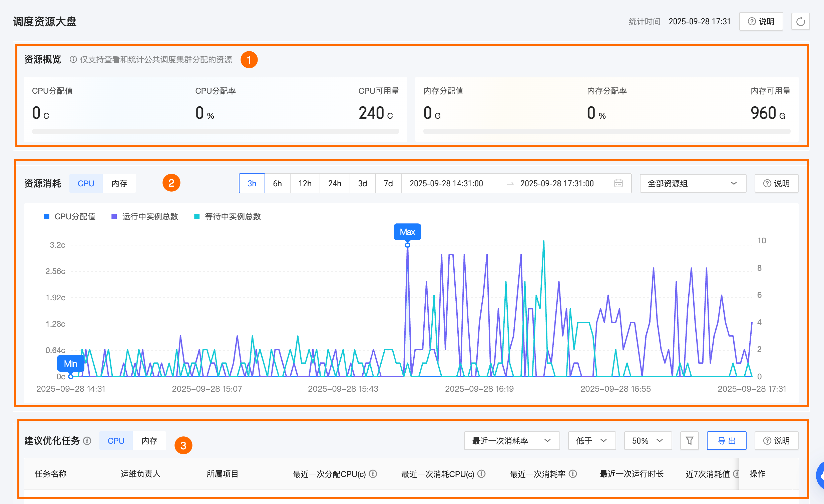
Task: Expand the 全部资源组 dropdown
Action: (693, 183)
